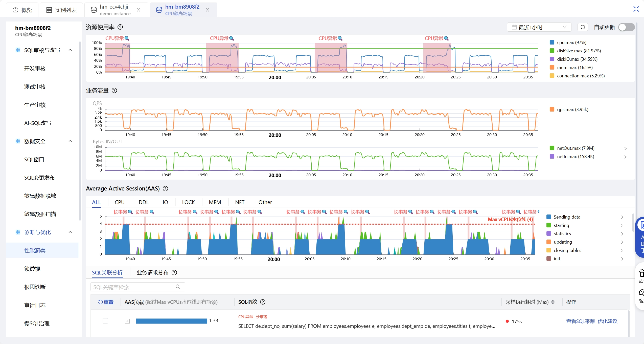The height and width of the screenshot is (344, 644).
Task: Click magnifier on first CPU异常 marker
Action: point(127,38)
